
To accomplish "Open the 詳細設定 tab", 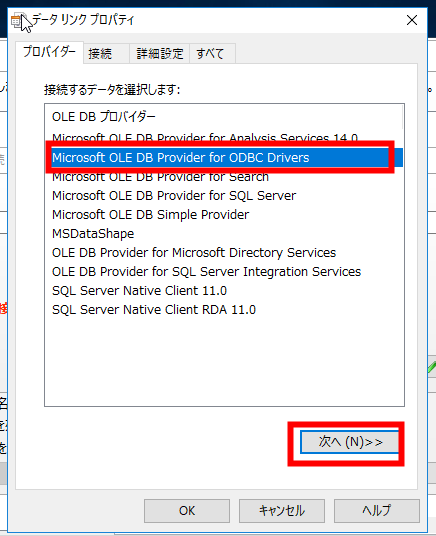I will [160, 53].
